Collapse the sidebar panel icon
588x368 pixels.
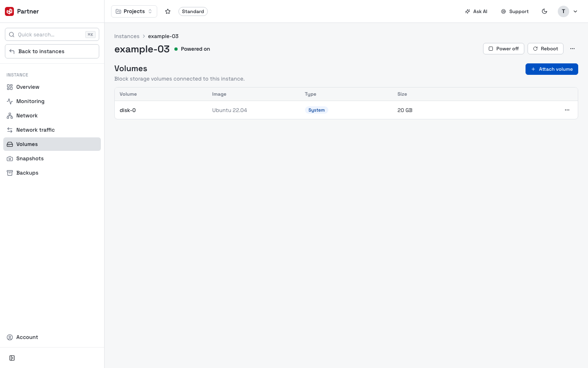12,358
